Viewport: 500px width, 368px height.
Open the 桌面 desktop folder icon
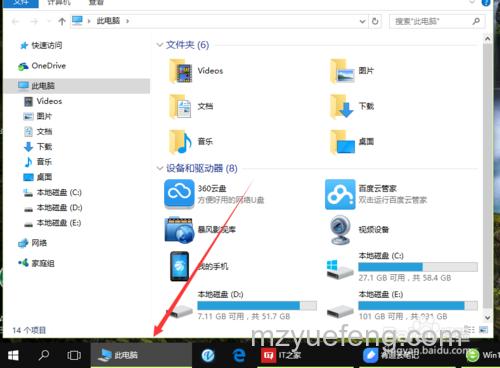(x=342, y=142)
